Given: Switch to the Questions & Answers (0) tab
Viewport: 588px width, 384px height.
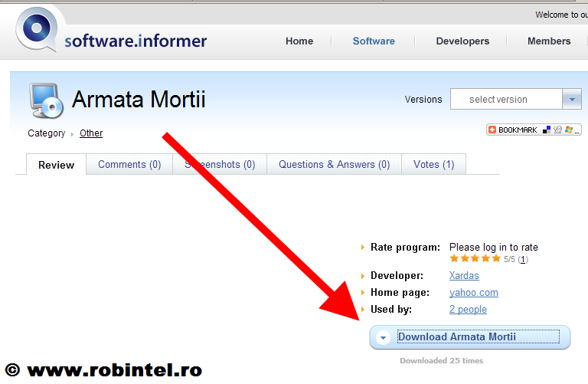Looking at the screenshot, I should pos(334,165).
